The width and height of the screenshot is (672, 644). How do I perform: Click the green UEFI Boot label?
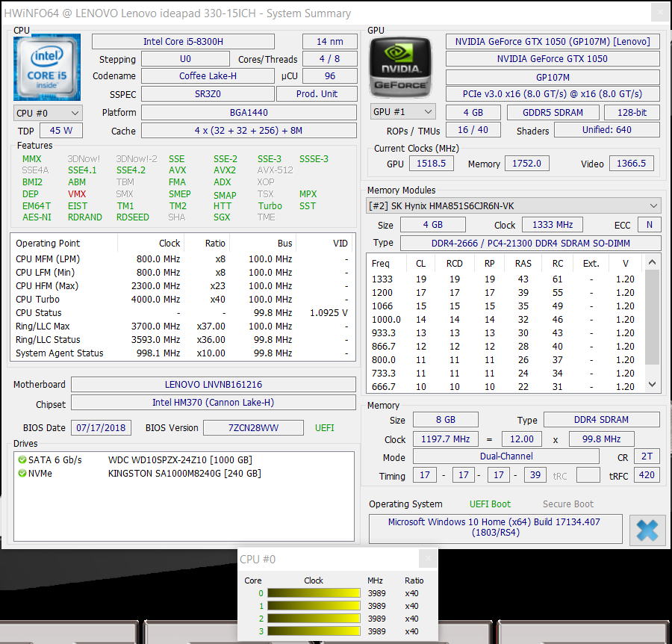pos(490,504)
